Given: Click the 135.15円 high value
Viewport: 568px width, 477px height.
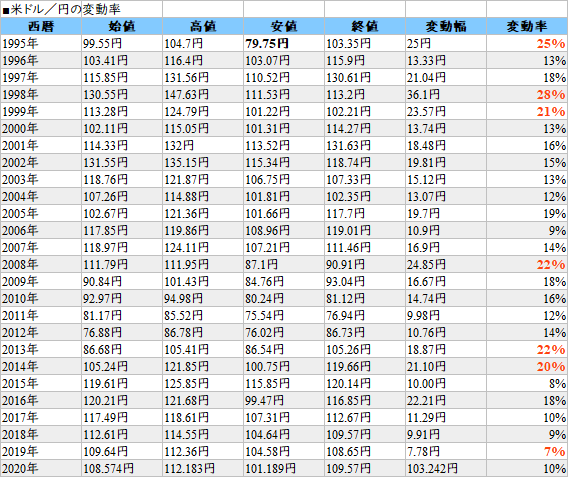Looking at the screenshot, I should click(187, 163).
